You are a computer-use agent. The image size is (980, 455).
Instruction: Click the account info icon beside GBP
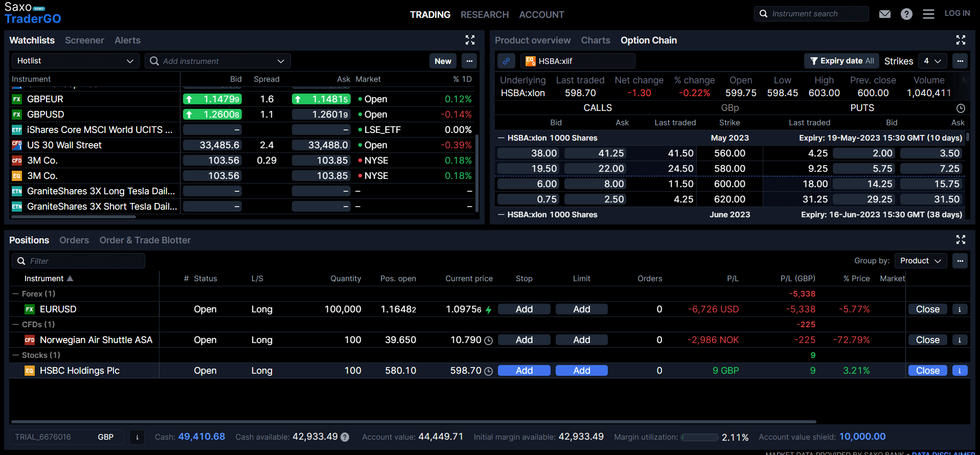coord(136,437)
